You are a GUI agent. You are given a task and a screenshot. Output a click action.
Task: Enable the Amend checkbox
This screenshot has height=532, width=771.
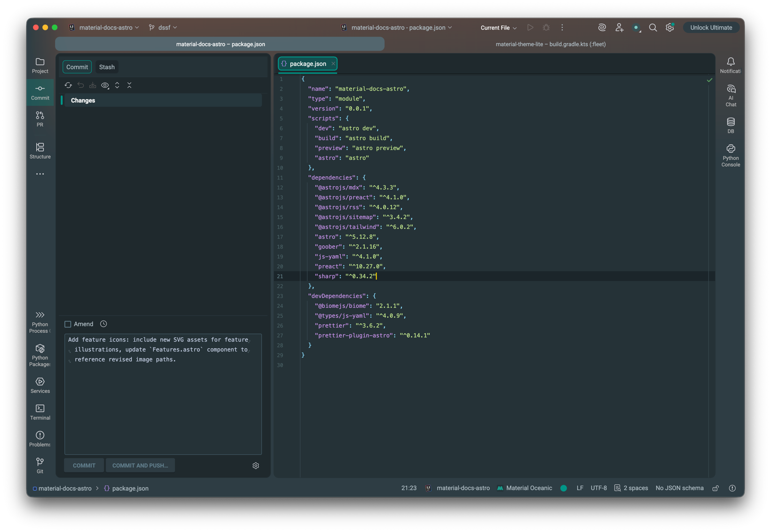coord(68,324)
